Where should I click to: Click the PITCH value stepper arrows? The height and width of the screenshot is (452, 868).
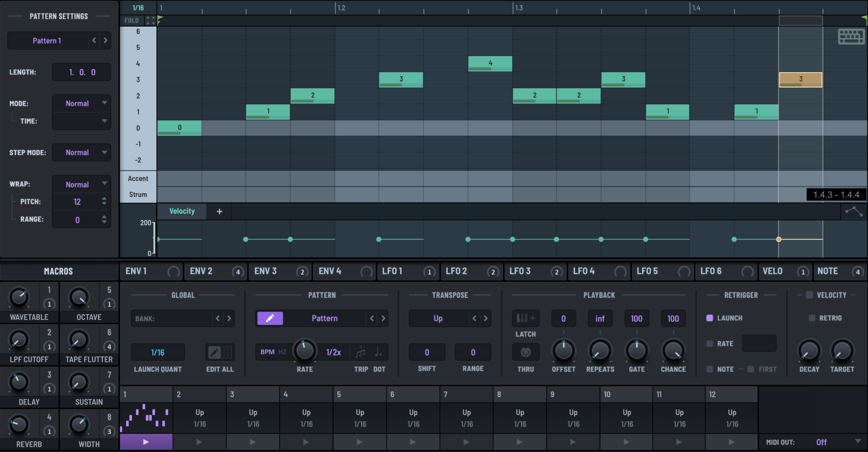104,201
